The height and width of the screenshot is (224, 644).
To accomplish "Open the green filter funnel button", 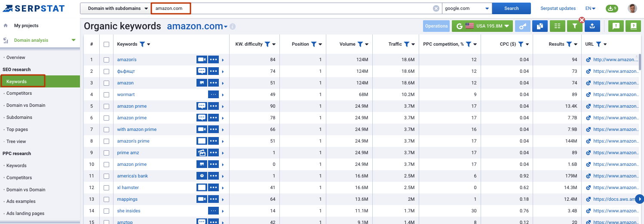I will 574,26.
